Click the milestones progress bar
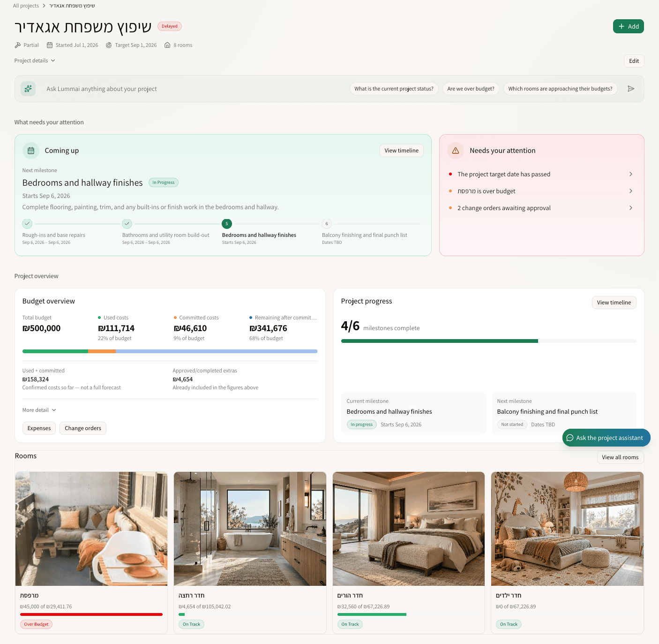This screenshot has width=659, height=644. tap(488, 341)
